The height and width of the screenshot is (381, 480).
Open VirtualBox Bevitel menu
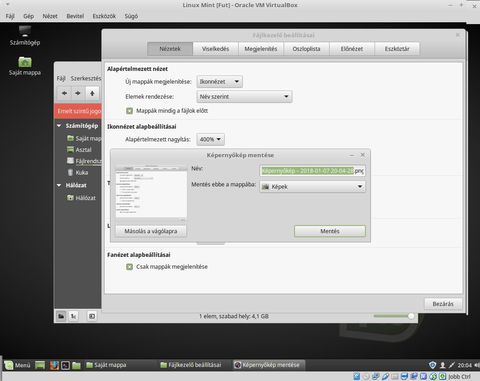coord(75,16)
